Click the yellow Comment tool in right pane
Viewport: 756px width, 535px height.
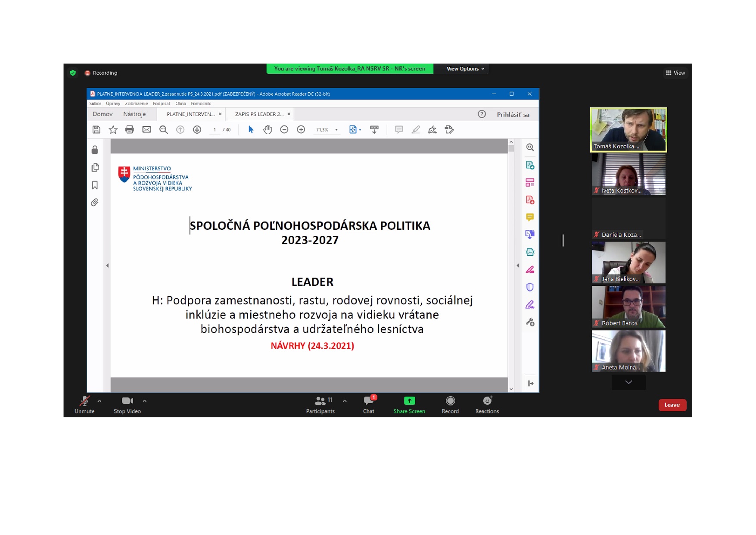pos(530,217)
